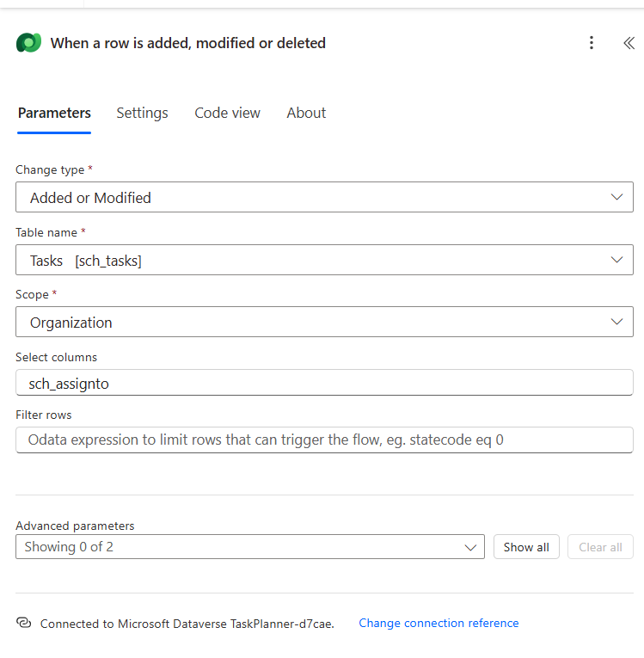The image size is (644, 658).
Task: Open the Change type dropdown
Action: [324, 197]
